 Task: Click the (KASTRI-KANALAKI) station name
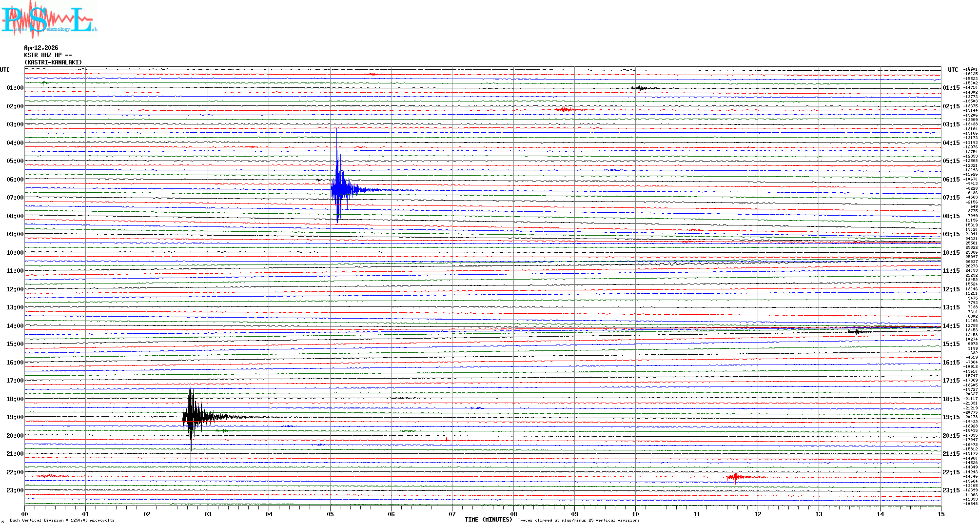click(x=53, y=62)
